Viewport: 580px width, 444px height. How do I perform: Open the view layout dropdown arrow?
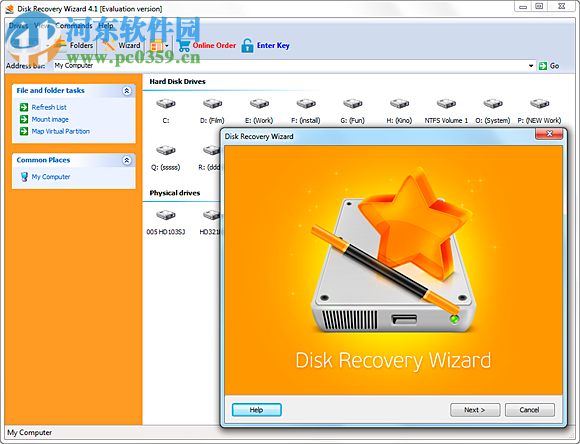(x=167, y=46)
